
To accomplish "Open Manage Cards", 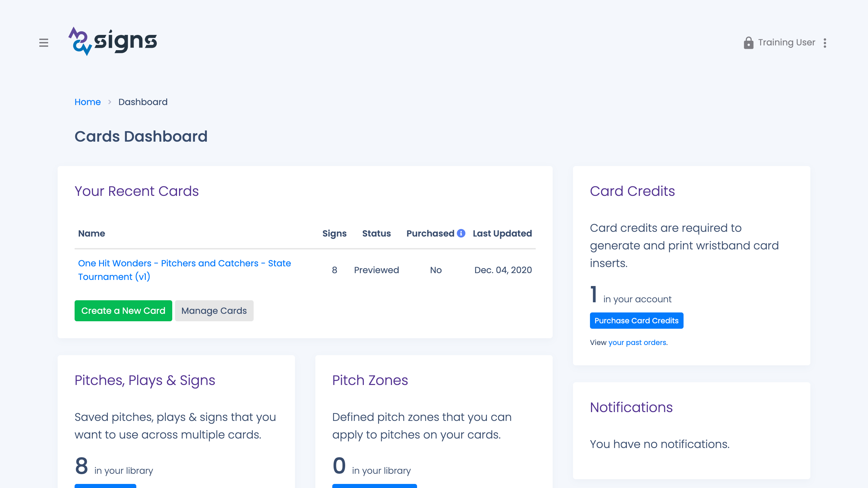I will (x=214, y=310).
